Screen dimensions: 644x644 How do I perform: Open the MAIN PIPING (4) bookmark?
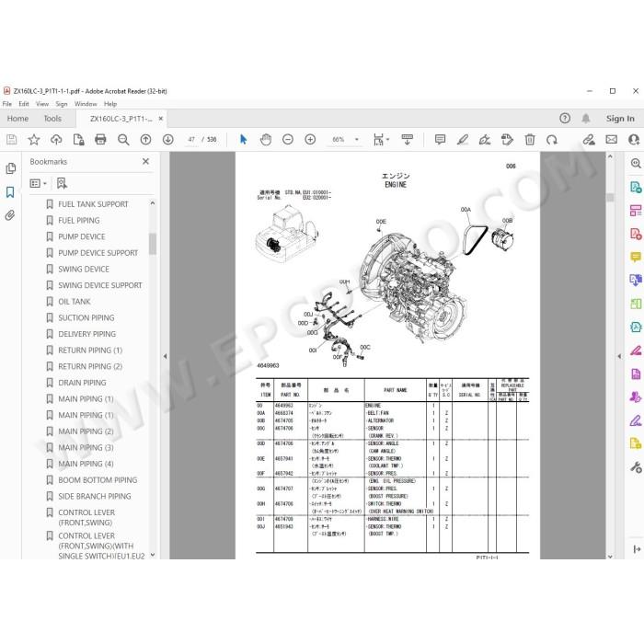click(86, 464)
